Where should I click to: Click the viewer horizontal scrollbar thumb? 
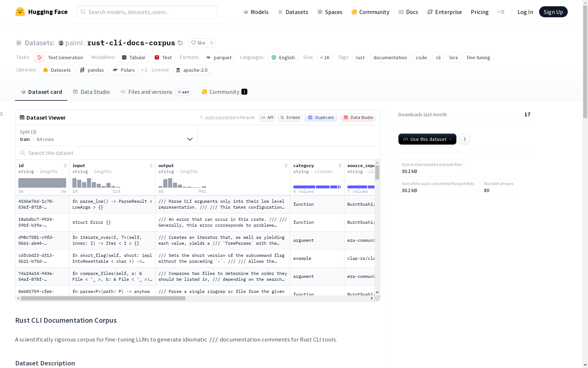point(103,298)
